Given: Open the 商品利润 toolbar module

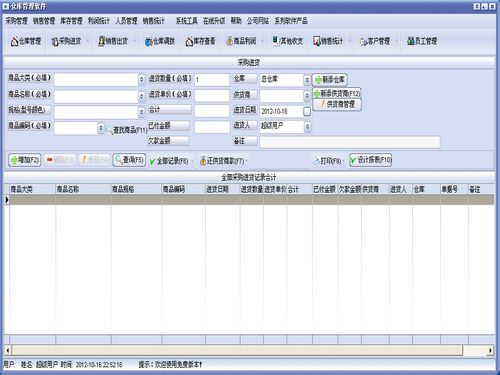Looking at the screenshot, I should [x=241, y=41].
